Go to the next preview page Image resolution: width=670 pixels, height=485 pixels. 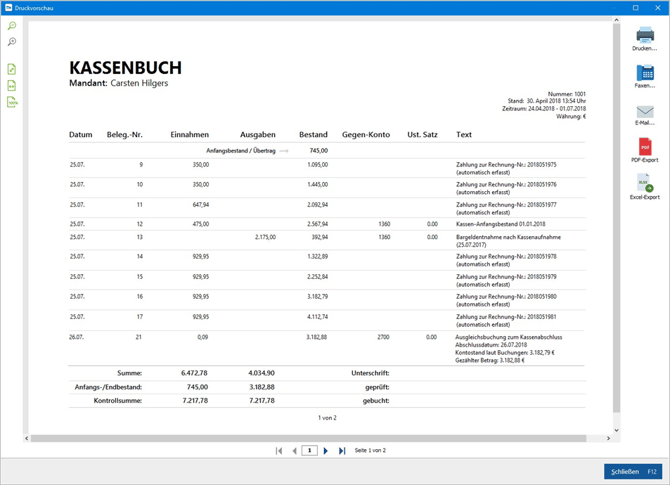point(326,451)
